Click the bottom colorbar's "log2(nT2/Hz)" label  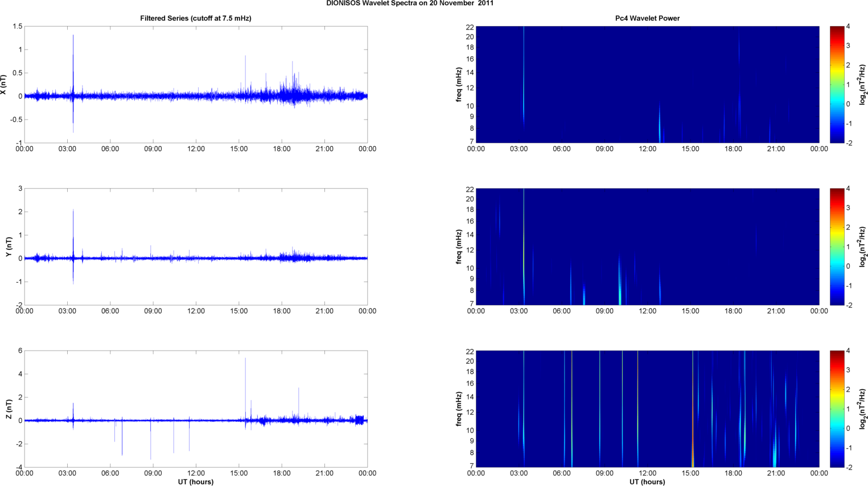coord(863,409)
